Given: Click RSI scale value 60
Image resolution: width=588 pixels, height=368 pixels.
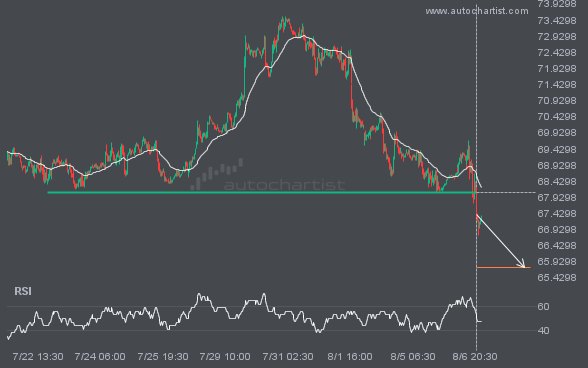Looking at the screenshot, I should coord(543,307).
